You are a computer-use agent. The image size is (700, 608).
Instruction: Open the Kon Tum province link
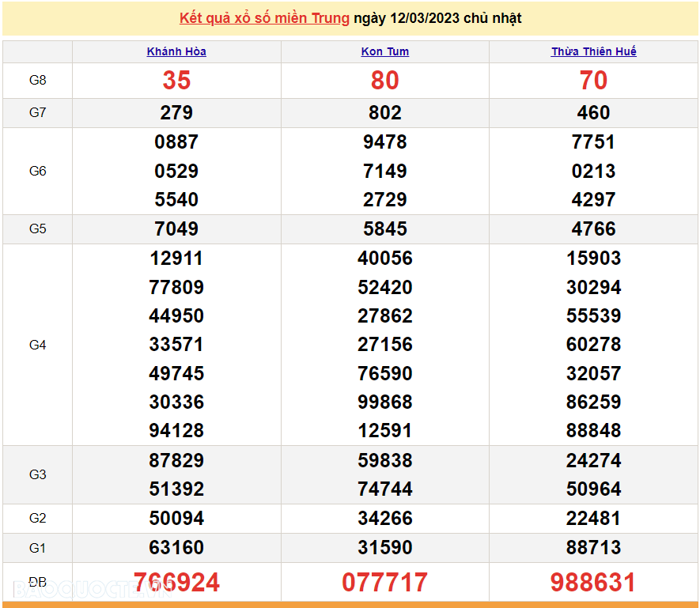point(385,51)
